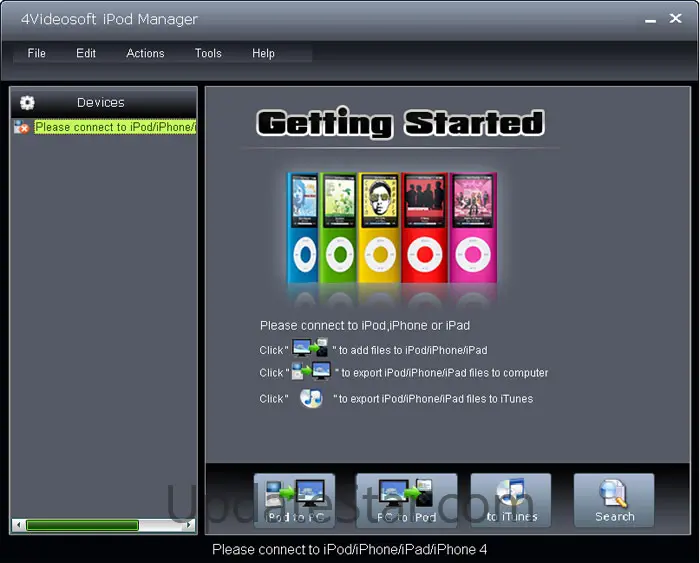Click the '4Videosoft iPod Manager' title text
700x563 pixels.
tap(109, 19)
